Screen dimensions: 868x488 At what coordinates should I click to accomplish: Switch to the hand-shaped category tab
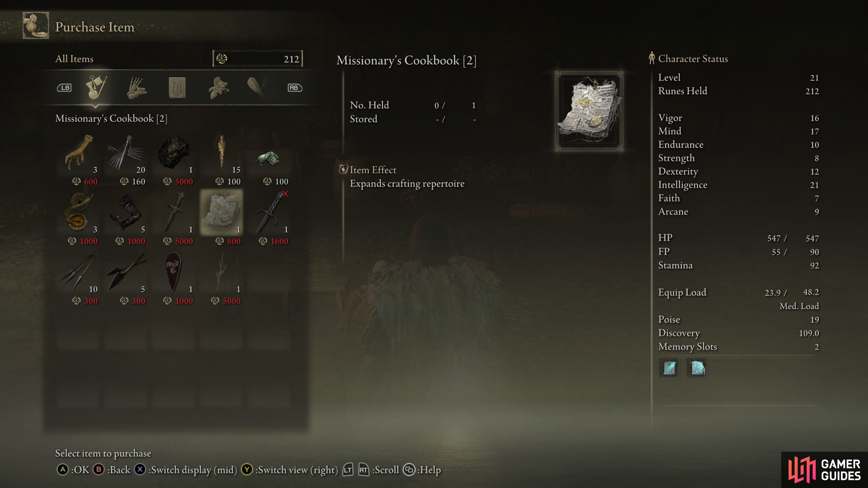(x=137, y=88)
